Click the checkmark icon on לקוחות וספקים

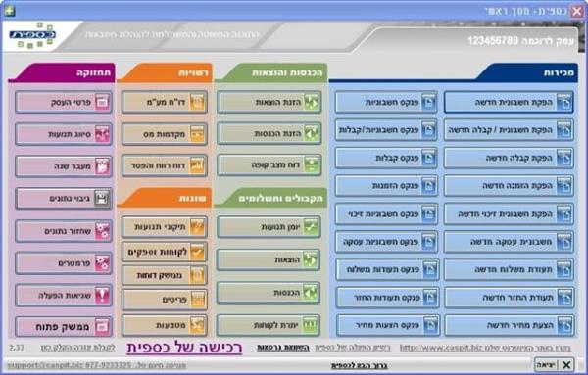click(x=197, y=252)
